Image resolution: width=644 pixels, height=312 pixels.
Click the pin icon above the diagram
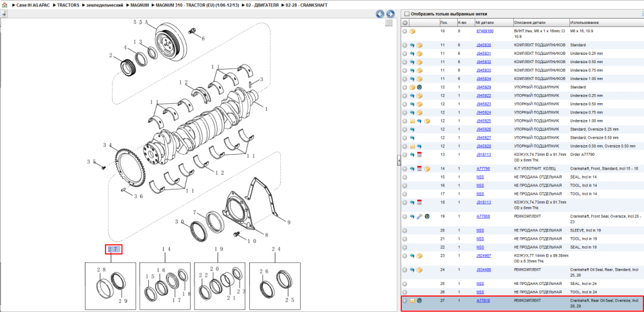[x=4, y=14]
